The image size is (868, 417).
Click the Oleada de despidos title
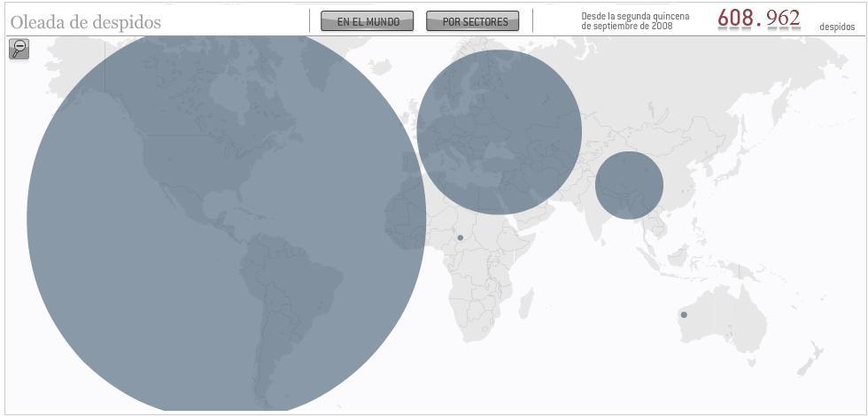[86, 22]
